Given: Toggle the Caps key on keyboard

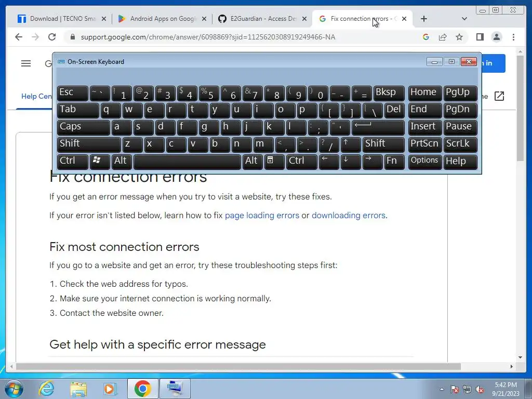Looking at the screenshot, I should 84,128.
